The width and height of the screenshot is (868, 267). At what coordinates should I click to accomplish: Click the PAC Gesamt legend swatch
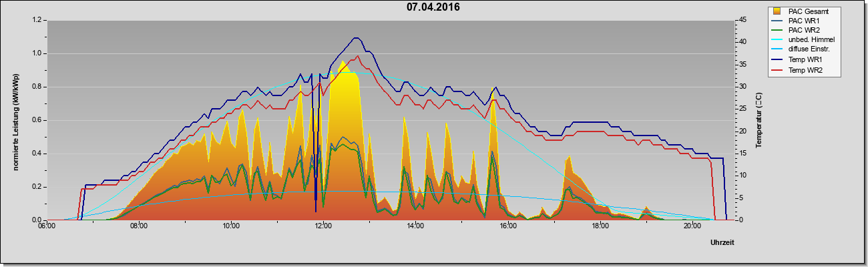point(778,11)
